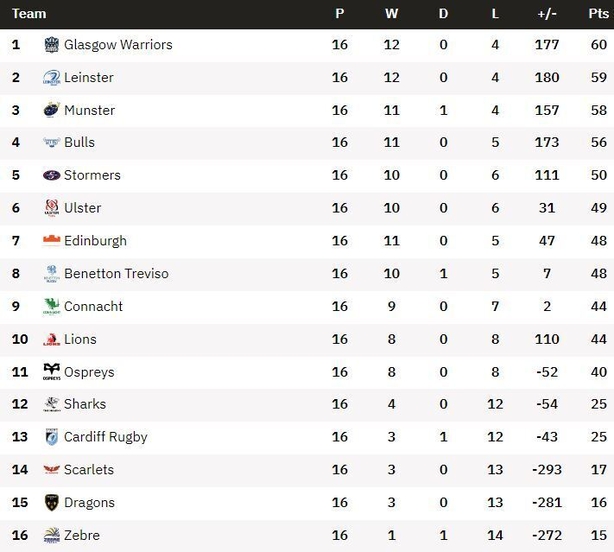Open the Benetton Treviso team link
The image size is (614, 552).
click(116, 273)
